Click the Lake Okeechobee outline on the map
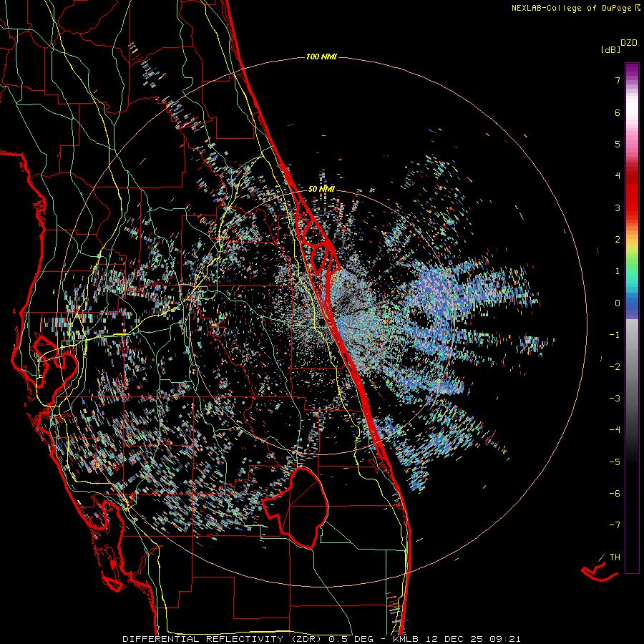This screenshot has height=644, width=644. (x=296, y=507)
